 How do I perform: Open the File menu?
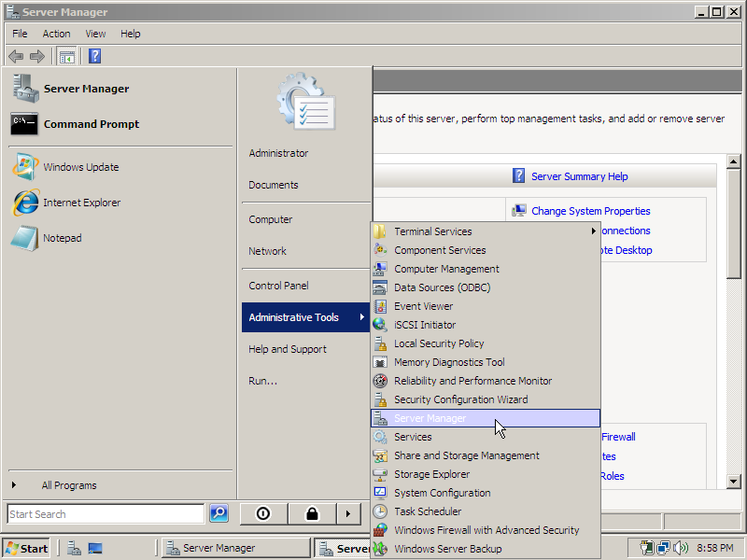(x=20, y=34)
